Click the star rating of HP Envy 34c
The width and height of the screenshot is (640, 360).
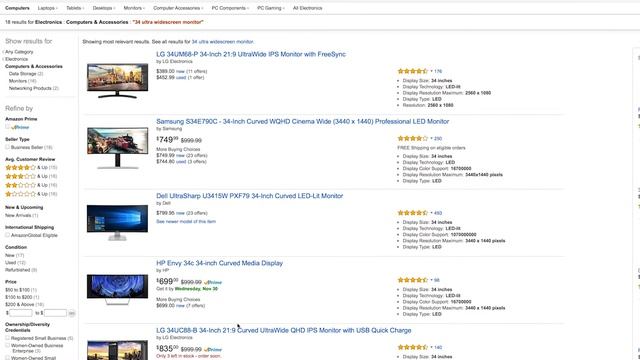[x=413, y=280]
